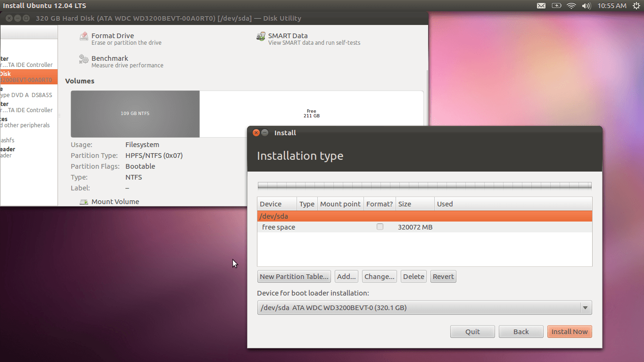This screenshot has height=362, width=644.
Task: Maximize the Disk Utility window
Action: point(26,18)
